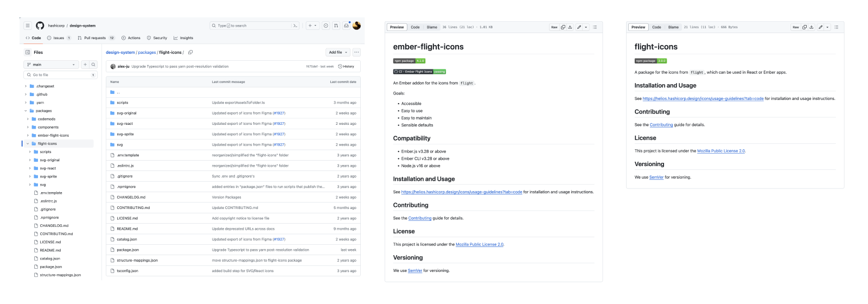Copy raw content in flight-icons README

805,27
